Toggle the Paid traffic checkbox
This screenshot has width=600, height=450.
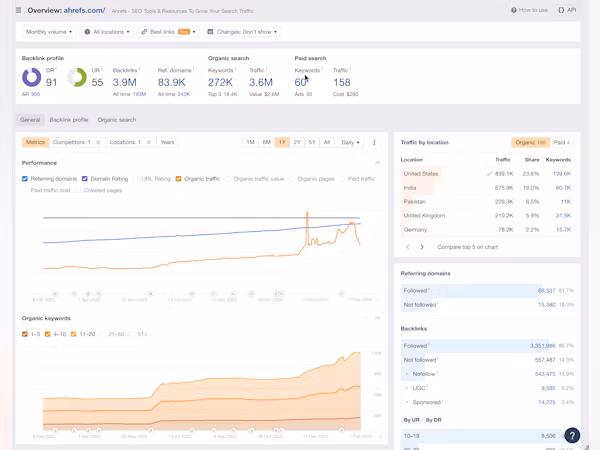pyautogui.click(x=342, y=179)
